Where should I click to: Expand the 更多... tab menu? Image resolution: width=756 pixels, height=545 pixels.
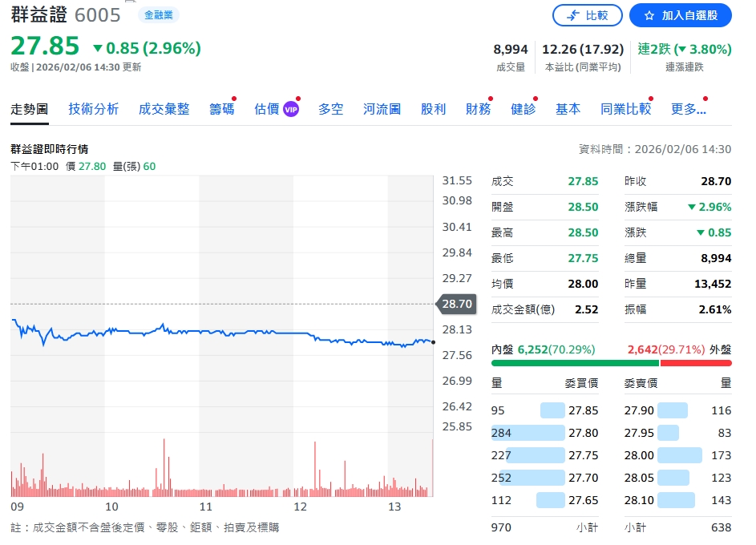tap(688, 109)
